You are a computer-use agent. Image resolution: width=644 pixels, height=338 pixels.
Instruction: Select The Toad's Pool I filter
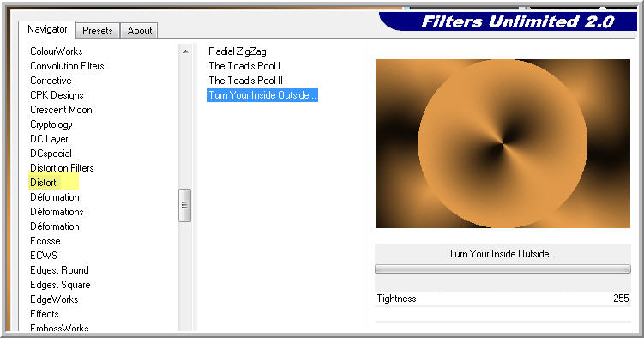(248, 66)
